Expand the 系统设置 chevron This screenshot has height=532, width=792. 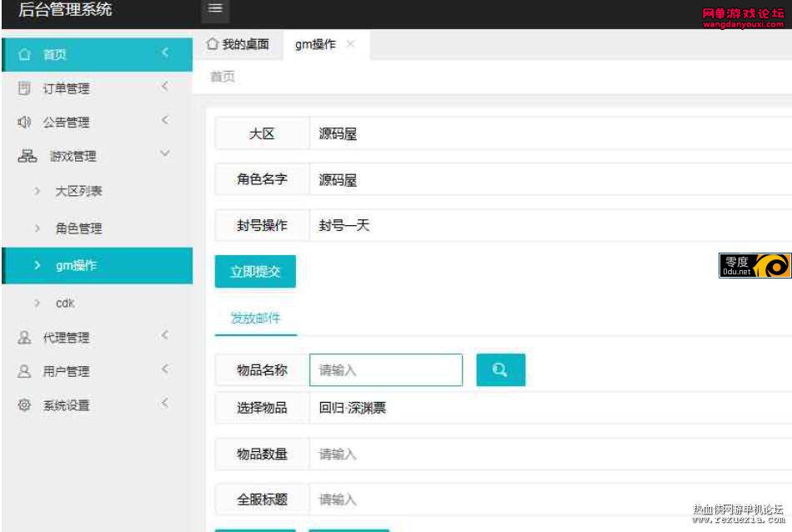point(165,403)
